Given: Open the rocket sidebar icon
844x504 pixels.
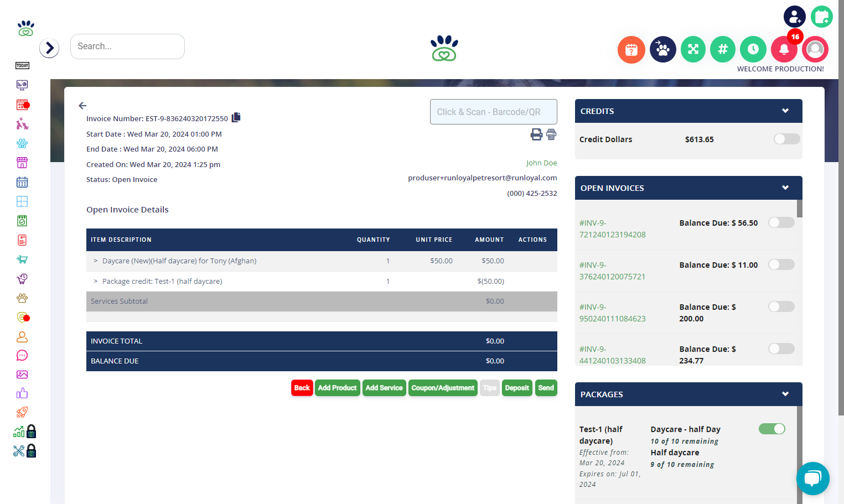Looking at the screenshot, I should click(22, 412).
